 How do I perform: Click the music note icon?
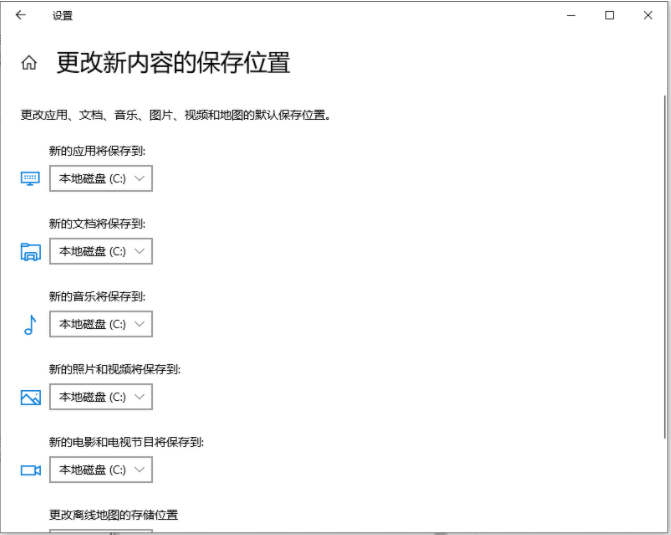pyautogui.click(x=30, y=325)
